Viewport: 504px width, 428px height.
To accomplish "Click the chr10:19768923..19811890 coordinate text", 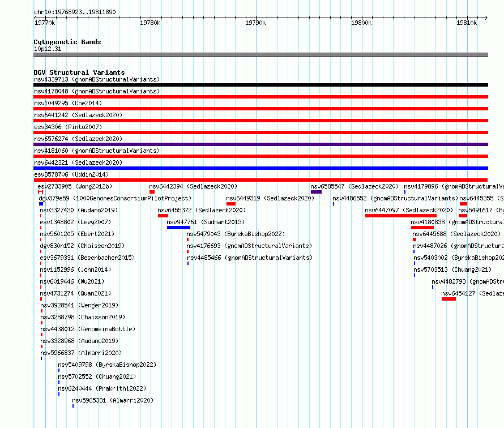I will [75, 12].
